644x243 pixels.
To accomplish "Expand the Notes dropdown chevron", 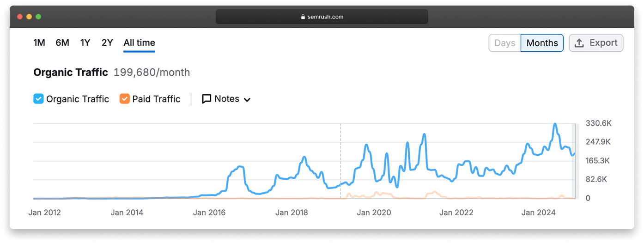I will 247,100.
